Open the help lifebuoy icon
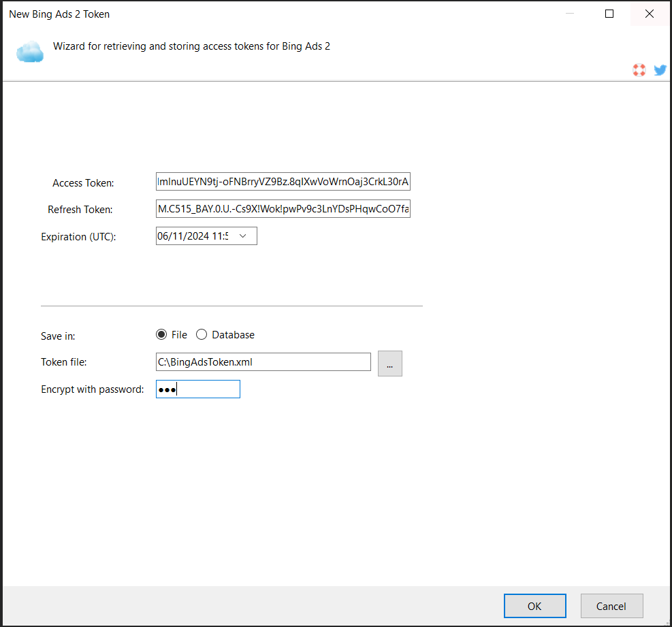The height and width of the screenshot is (627, 672). [x=639, y=70]
